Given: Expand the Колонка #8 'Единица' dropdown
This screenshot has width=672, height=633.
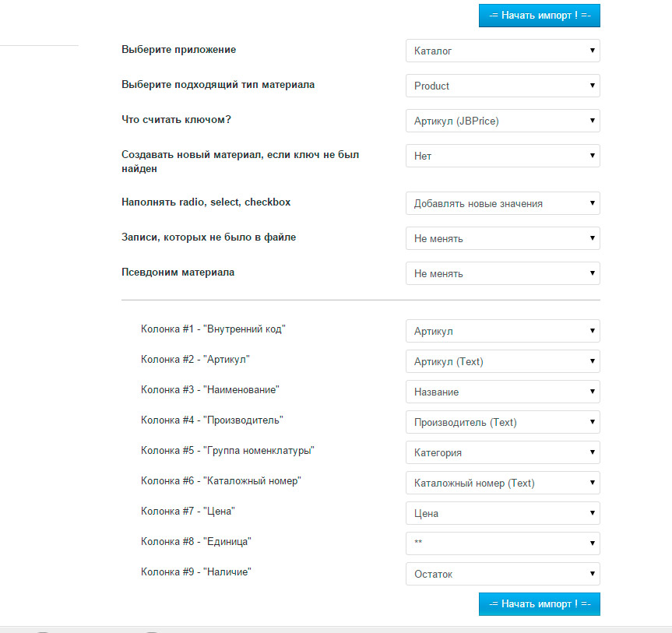Looking at the screenshot, I should [x=502, y=543].
